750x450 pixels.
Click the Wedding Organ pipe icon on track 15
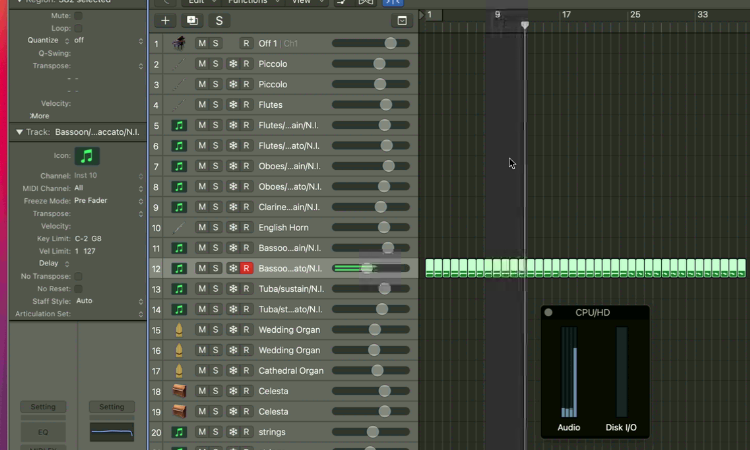click(x=179, y=329)
